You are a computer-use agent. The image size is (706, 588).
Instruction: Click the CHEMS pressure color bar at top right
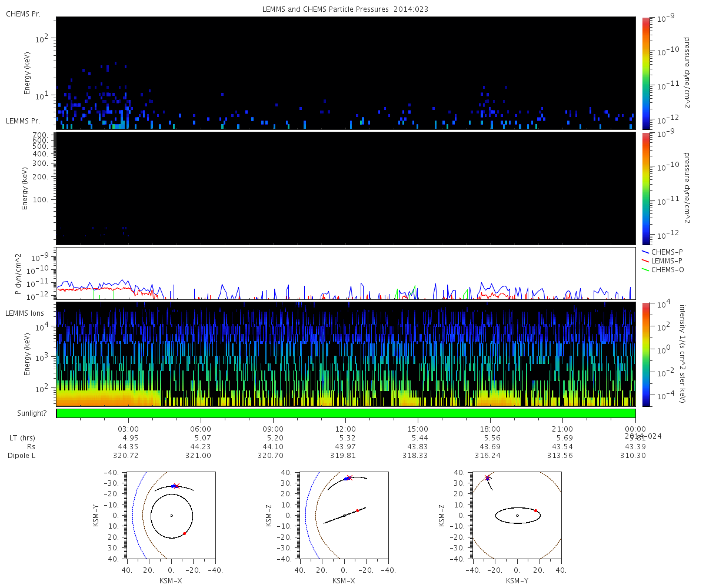point(645,72)
